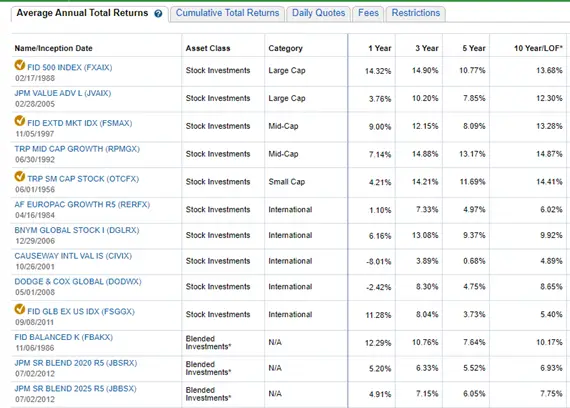This screenshot has width=570, height=408.
Task: Click the 1 Year column header
Action: tap(380, 48)
